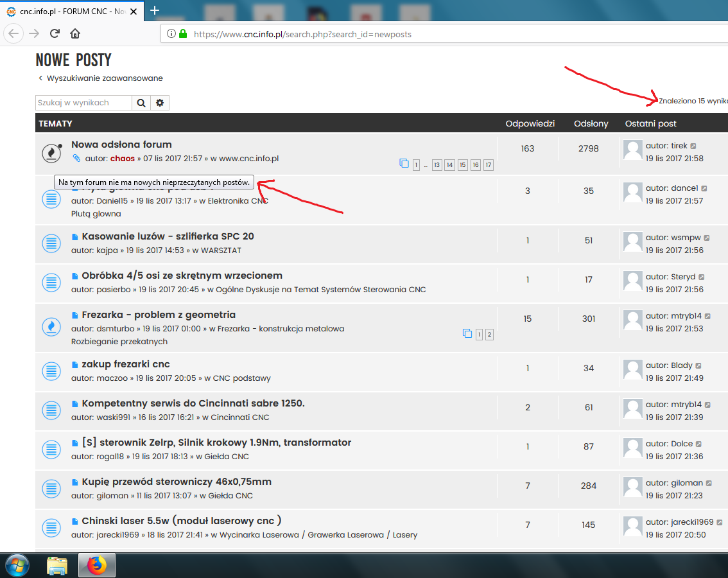Click the browser Back arrow button
The image size is (728, 578).
coord(13,33)
